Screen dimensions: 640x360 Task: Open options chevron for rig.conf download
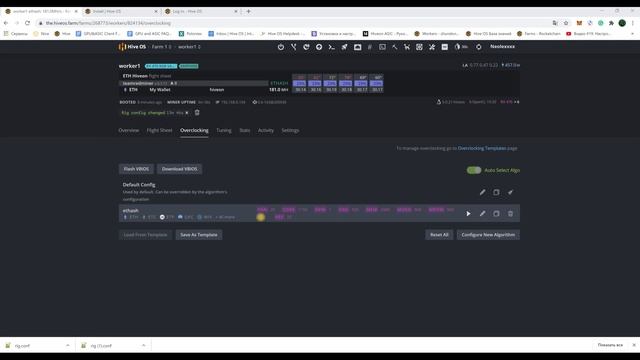point(68,345)
